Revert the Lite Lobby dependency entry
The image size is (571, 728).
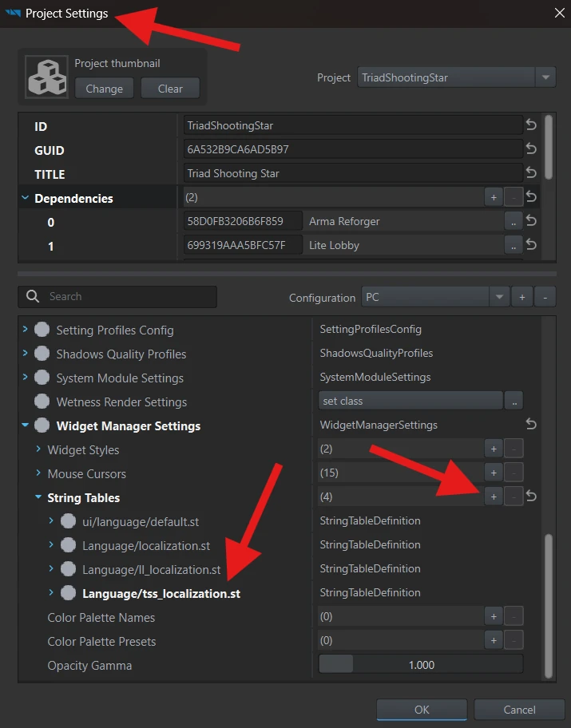coord(531,245)
